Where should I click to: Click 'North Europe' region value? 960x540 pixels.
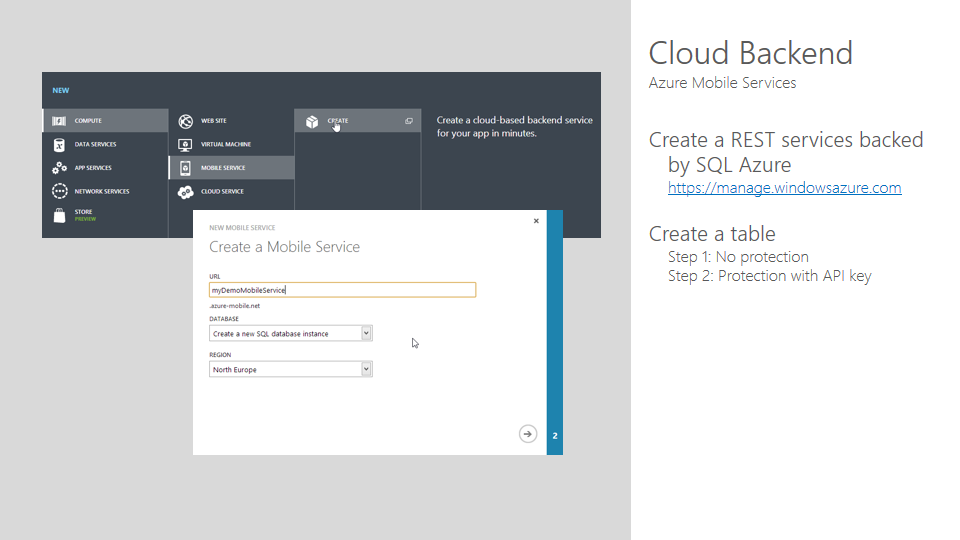click(x=234, y=370)
